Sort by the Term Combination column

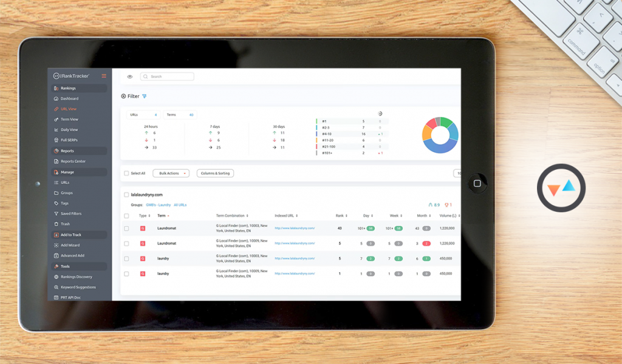click(232, 215)
